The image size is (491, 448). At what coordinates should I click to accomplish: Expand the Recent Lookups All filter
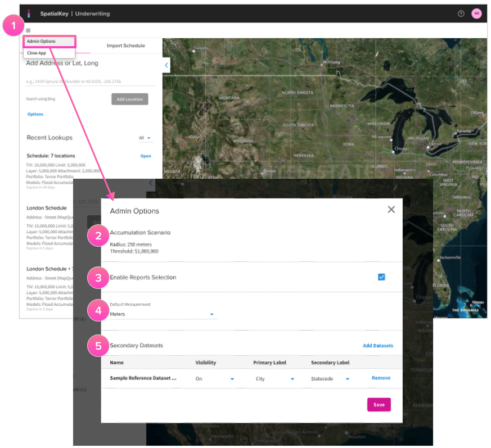[x=146, y=138]
